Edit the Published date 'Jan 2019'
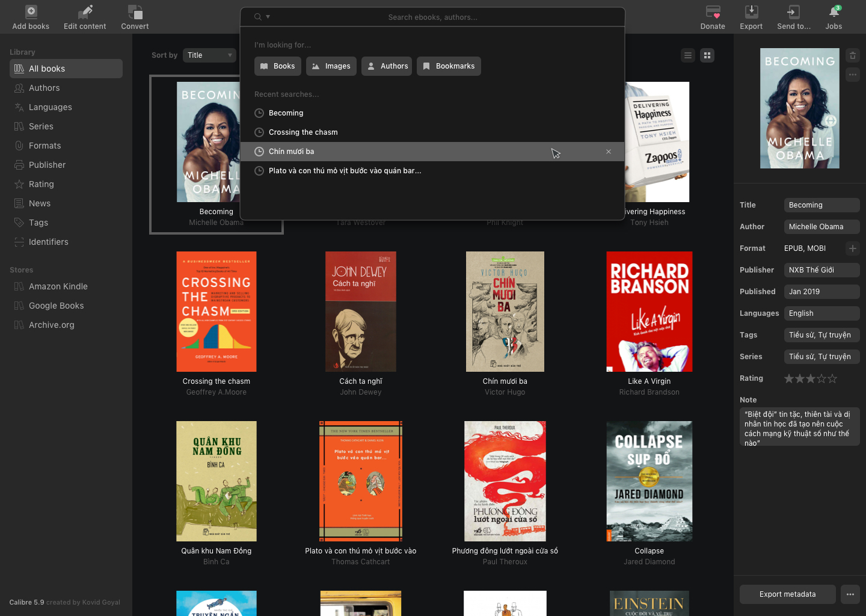 pyautogui.click(x=822, y=292)
